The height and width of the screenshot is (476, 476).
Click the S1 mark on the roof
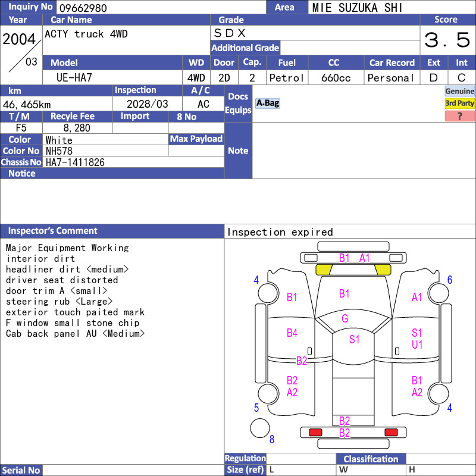click(354, 339)
